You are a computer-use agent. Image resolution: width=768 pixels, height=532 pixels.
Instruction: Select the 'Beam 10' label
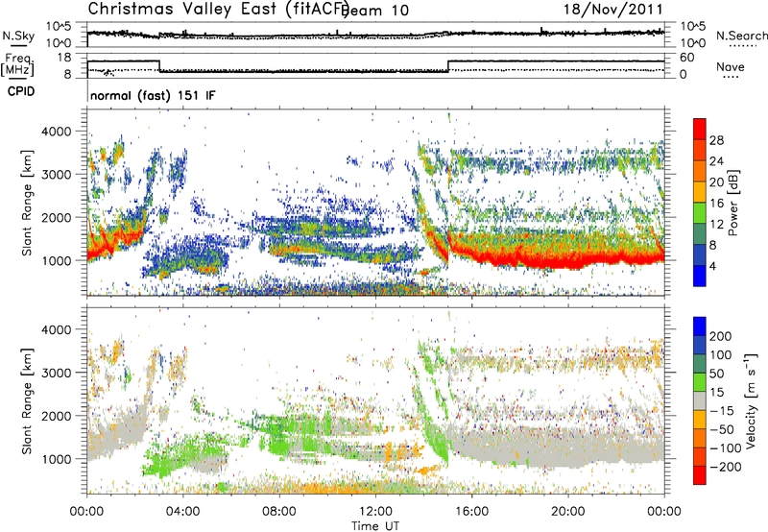pos(374,11)
